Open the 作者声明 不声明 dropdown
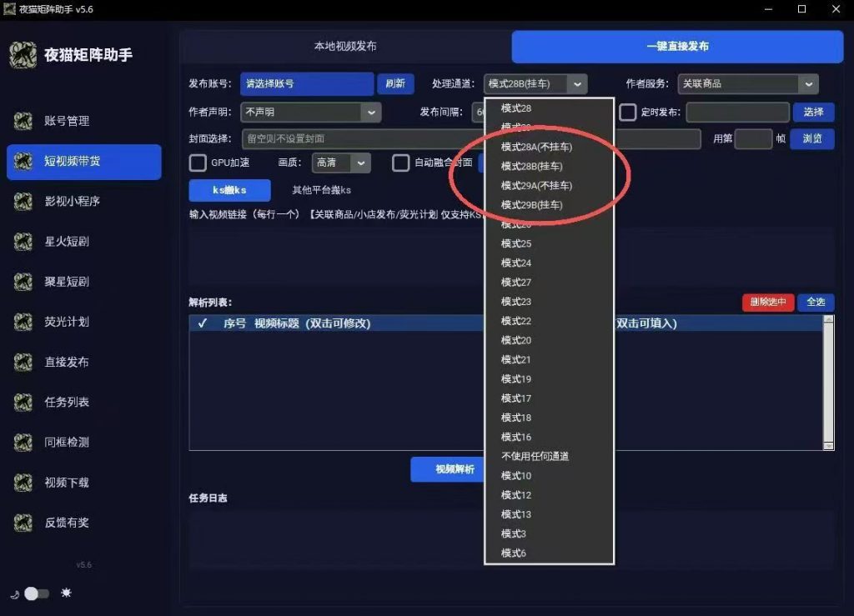 point(310,112)
